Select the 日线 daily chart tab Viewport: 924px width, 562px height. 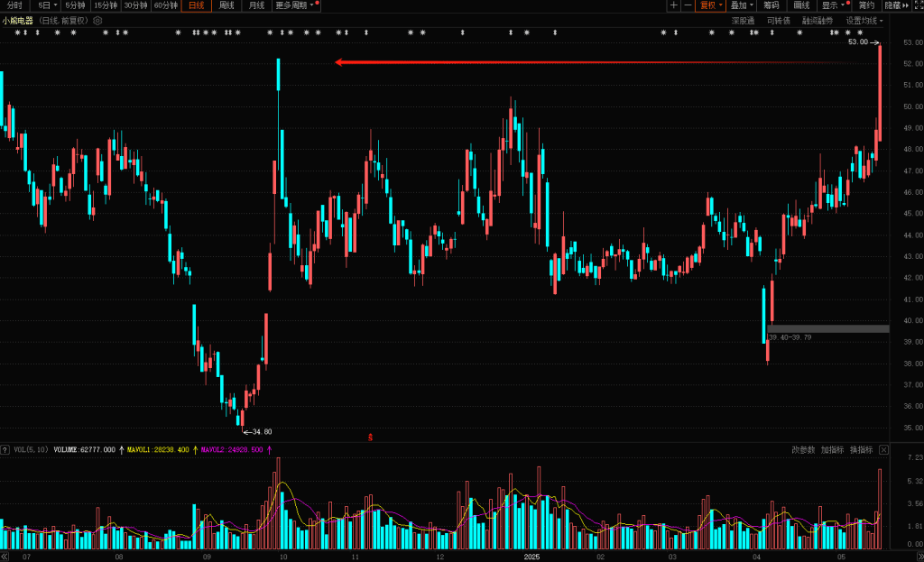(x=196, y=5)
